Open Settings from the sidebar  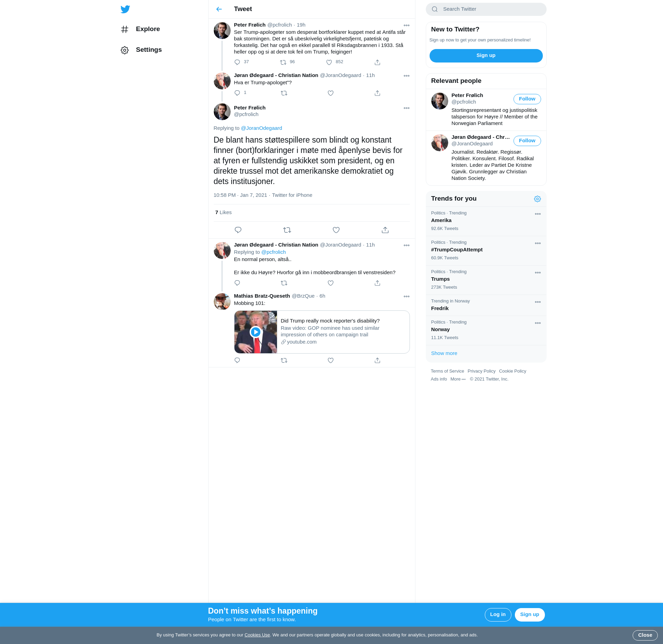pyautogui.click(x=141, y=50)
